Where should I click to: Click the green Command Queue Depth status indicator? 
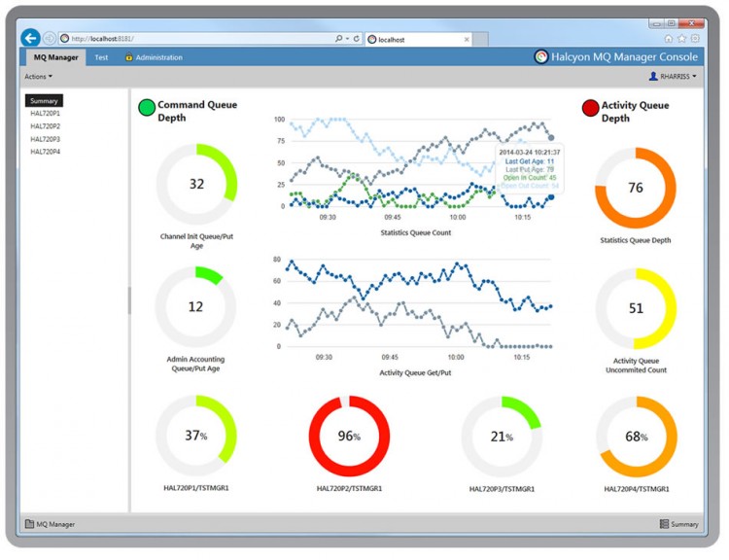147,107
